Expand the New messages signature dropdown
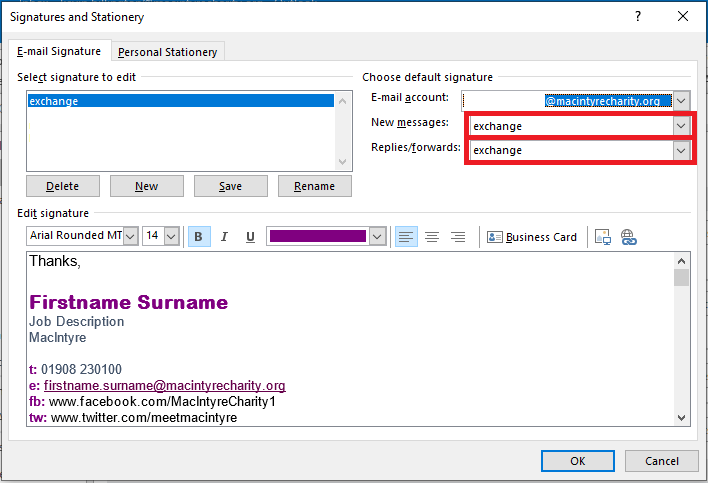Viewport: 708px width, 483px height. (681, 126)
